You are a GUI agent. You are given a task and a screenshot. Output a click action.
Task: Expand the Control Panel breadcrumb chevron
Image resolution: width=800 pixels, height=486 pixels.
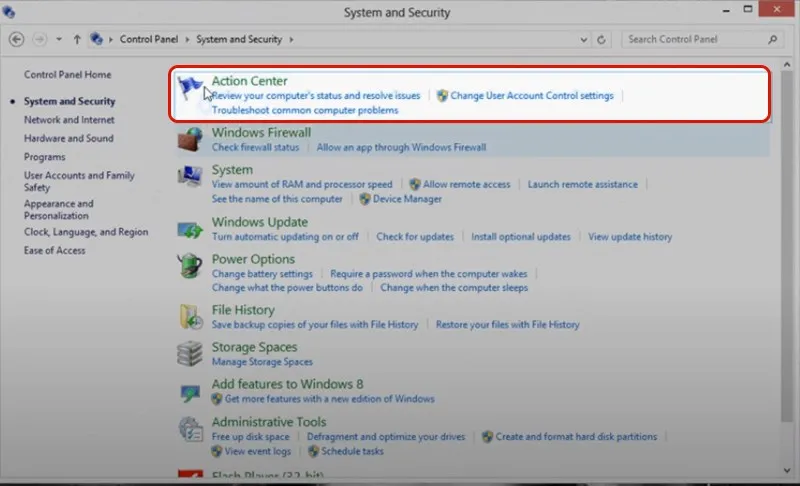click(x=112, y=40)
